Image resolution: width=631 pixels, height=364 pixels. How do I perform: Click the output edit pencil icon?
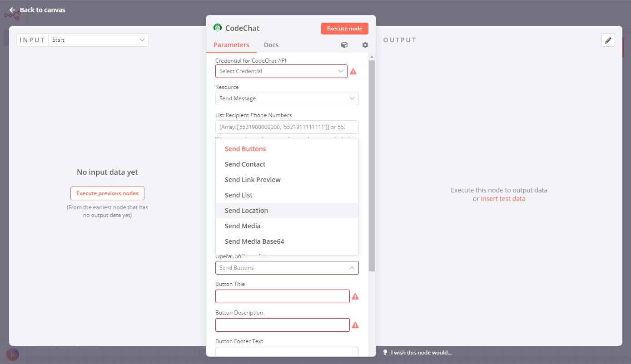[608, 40]
